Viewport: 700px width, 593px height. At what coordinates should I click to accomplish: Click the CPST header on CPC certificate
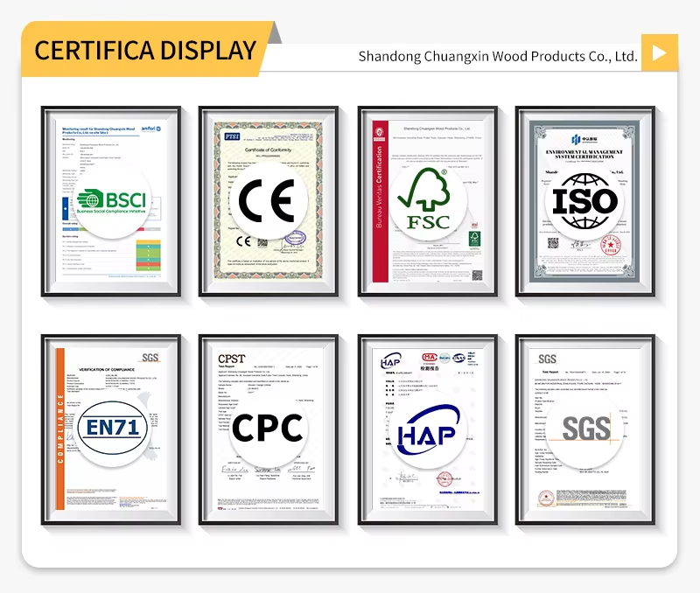(232, 359)
